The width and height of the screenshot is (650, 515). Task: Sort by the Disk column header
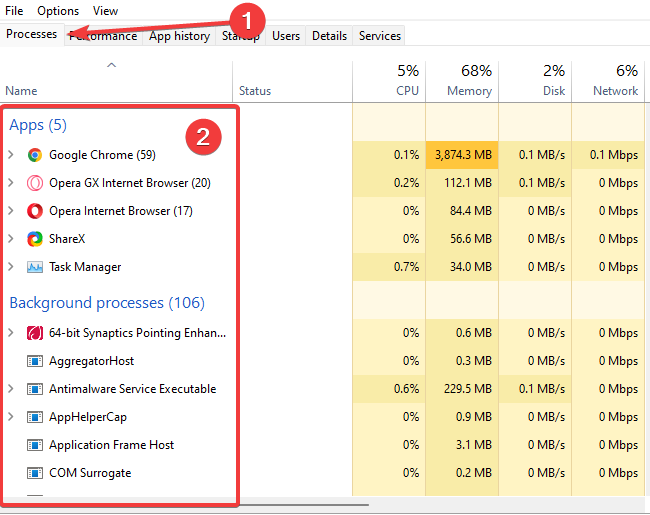(x=535, y=82)
